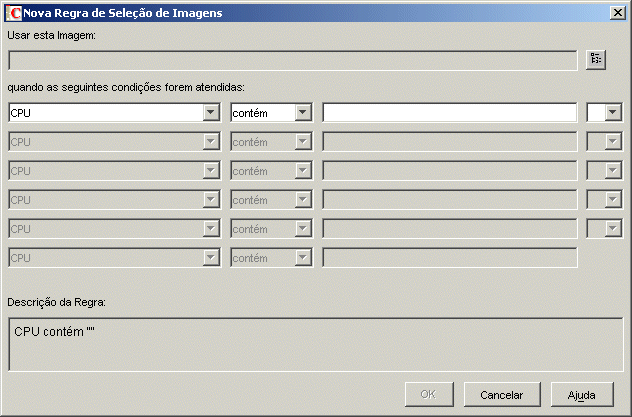
Task: Open the first row's logical connector dropdown
Action: tap(612, 113)
